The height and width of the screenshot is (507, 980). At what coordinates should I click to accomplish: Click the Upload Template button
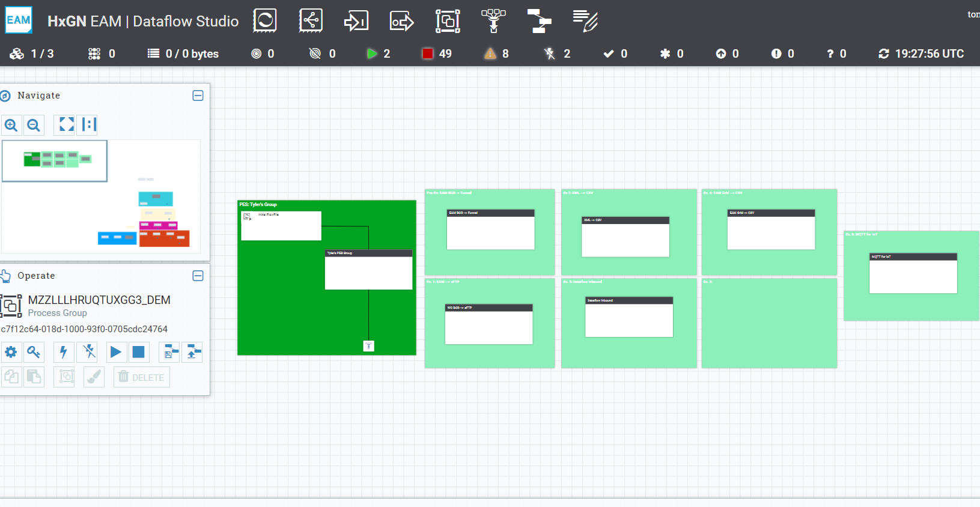pos(192,352)
